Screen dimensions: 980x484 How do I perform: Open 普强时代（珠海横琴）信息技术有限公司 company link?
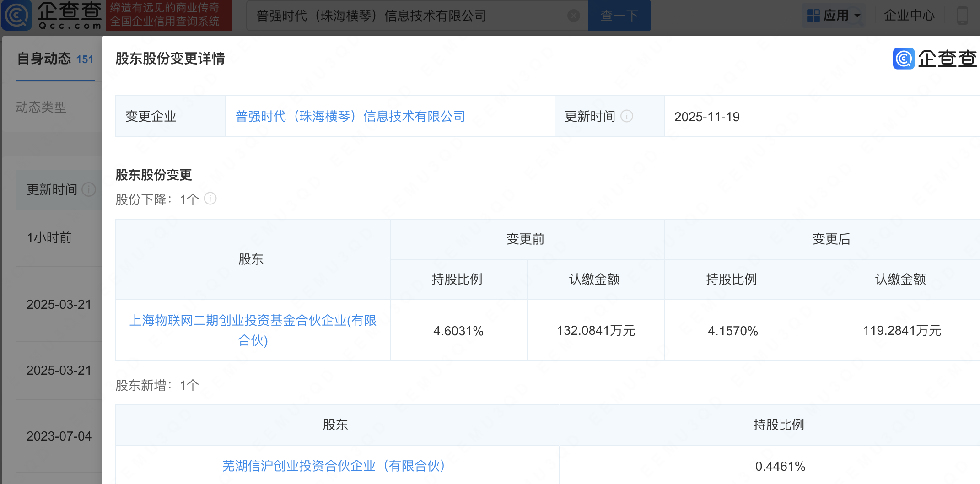coord(350,117)
